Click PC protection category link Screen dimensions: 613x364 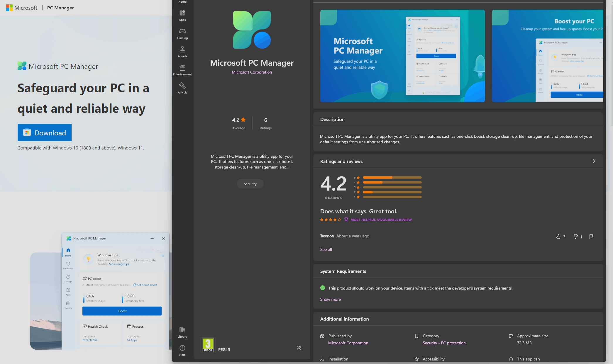(x=453, y=343)
